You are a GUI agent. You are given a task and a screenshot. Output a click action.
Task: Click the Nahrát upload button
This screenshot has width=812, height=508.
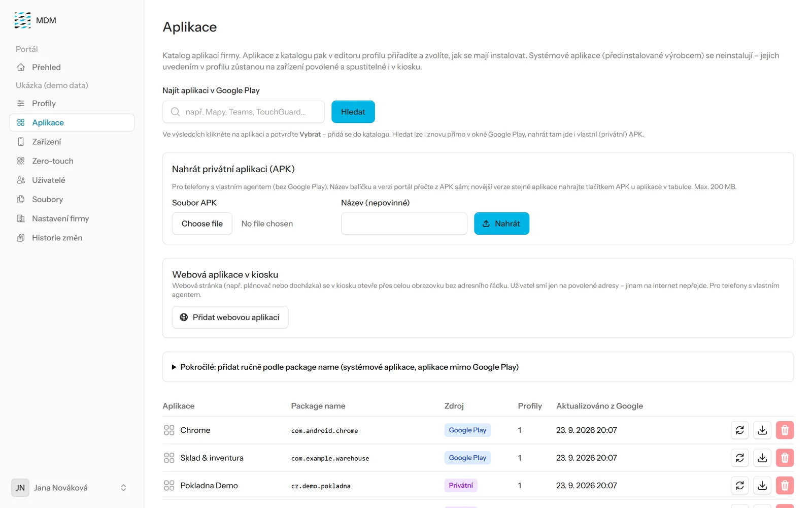(x=501, y=224)
